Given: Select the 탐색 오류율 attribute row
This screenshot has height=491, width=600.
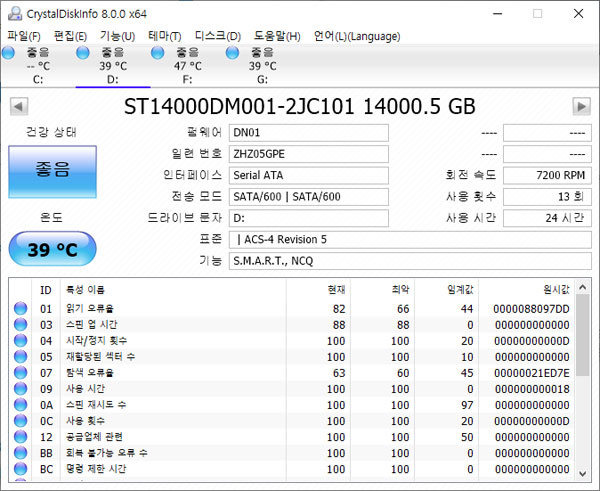Looking at the screenshot, I should click(x=292, y=372).
